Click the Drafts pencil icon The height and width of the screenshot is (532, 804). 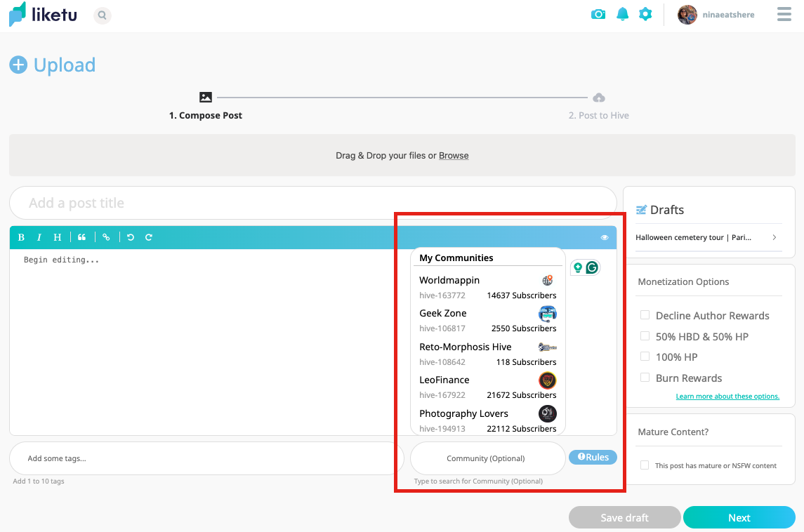[x=641, y=210]
